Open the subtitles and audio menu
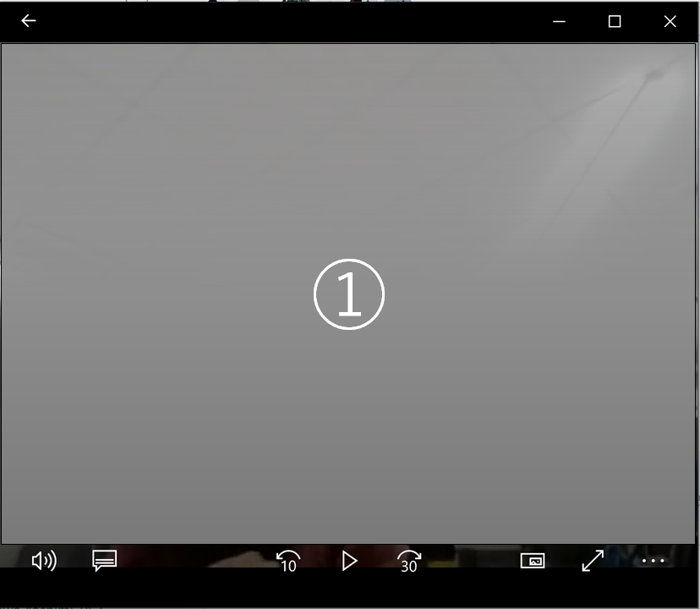Image resolution: width=700 pixels, height=609 pixels. [105, 560]
